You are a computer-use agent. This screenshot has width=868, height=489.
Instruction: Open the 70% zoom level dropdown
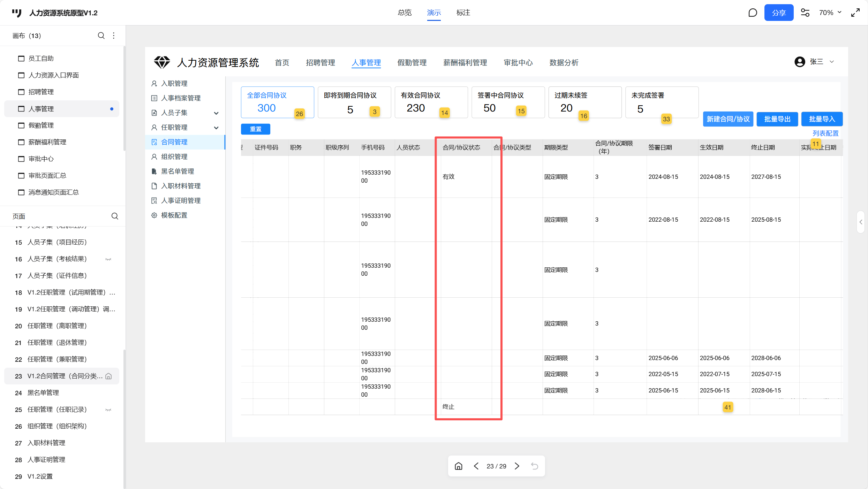pyautogui.click(x=830, y=13)
